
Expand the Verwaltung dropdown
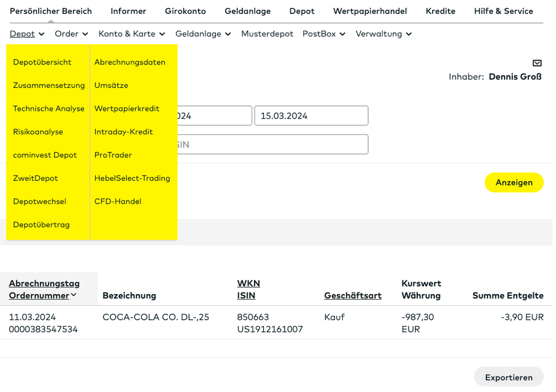(383, 34)
